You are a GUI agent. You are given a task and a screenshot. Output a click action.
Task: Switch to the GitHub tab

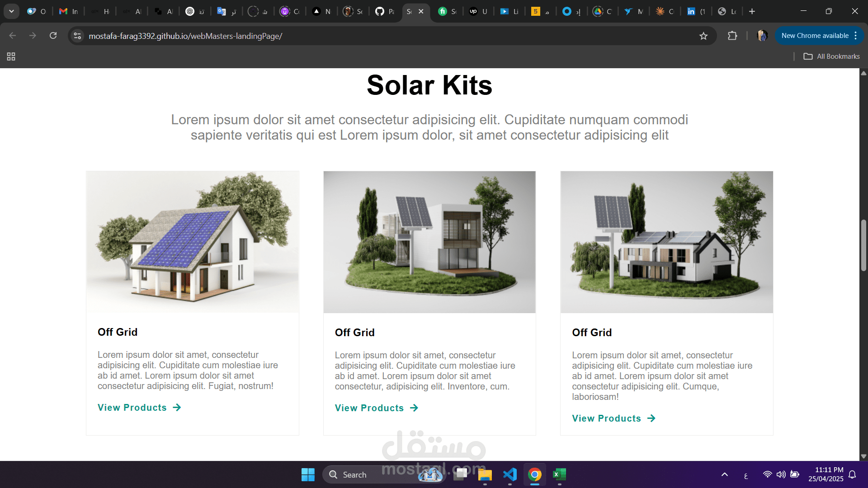[385, 11]
